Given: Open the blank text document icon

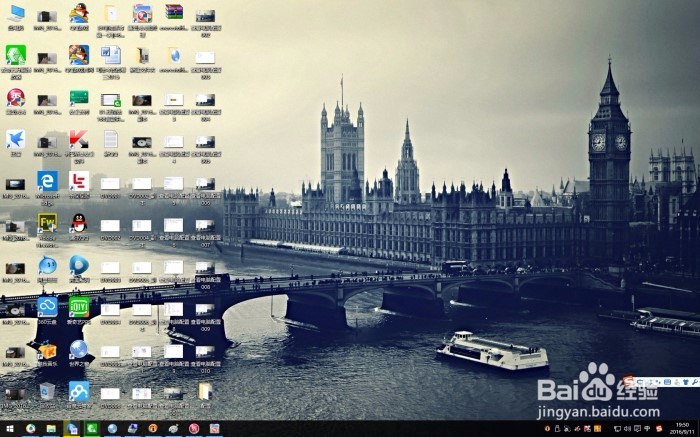Looking at the screenshot, I should (x=110, y=139).
